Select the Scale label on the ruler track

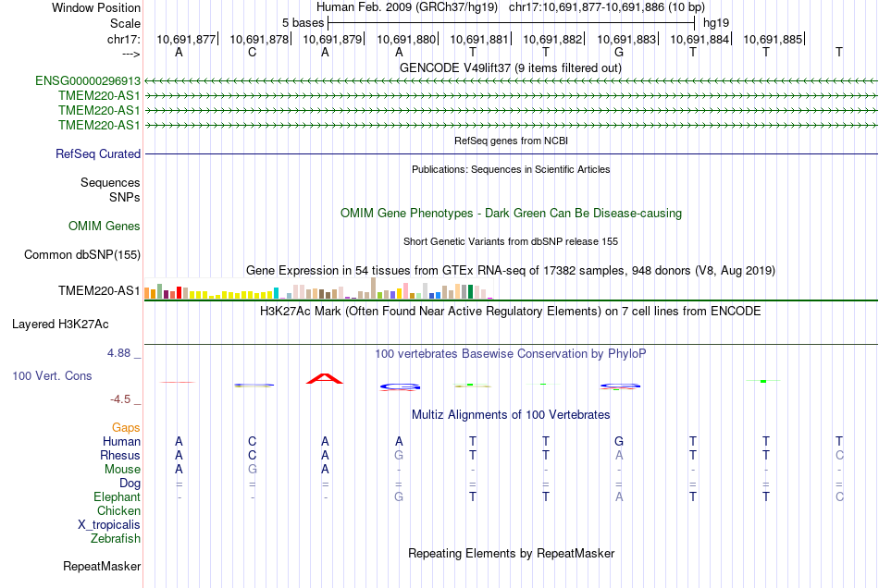[125, 23]
